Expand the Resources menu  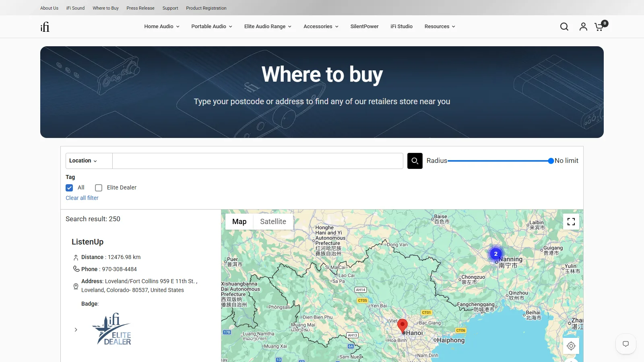(440, 27)
